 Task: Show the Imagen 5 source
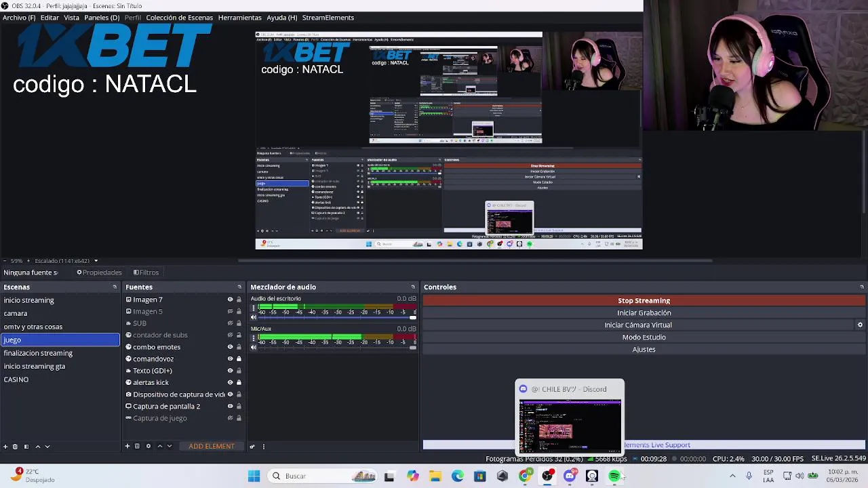pos(230,311)
